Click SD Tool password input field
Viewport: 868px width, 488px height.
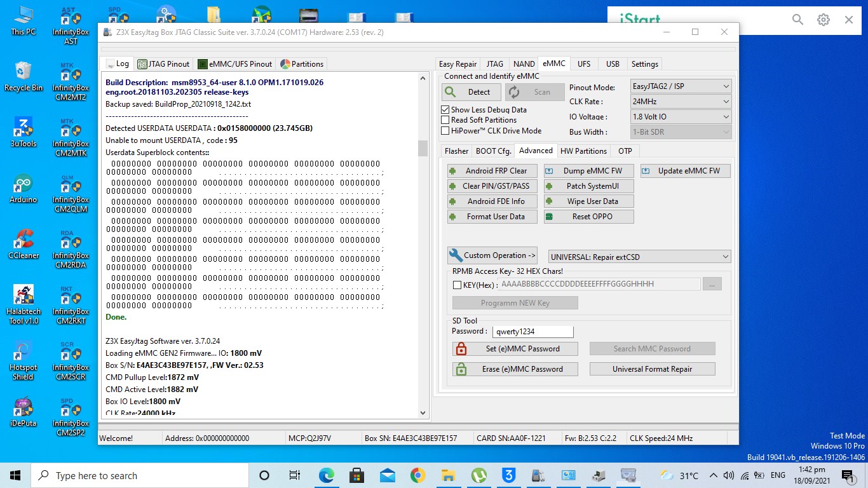(532, 332)
